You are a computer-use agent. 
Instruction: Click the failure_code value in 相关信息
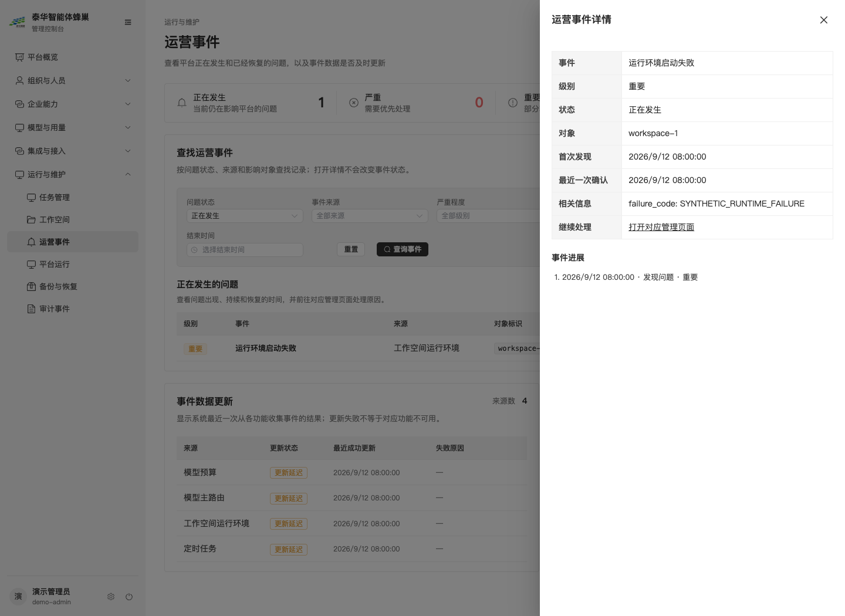(x=716, y=204)
